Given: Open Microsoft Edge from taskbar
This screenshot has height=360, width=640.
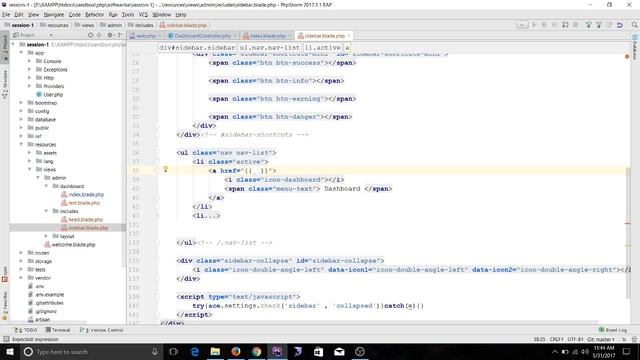Looking at the screenshot, I should (x=194, y=351).
